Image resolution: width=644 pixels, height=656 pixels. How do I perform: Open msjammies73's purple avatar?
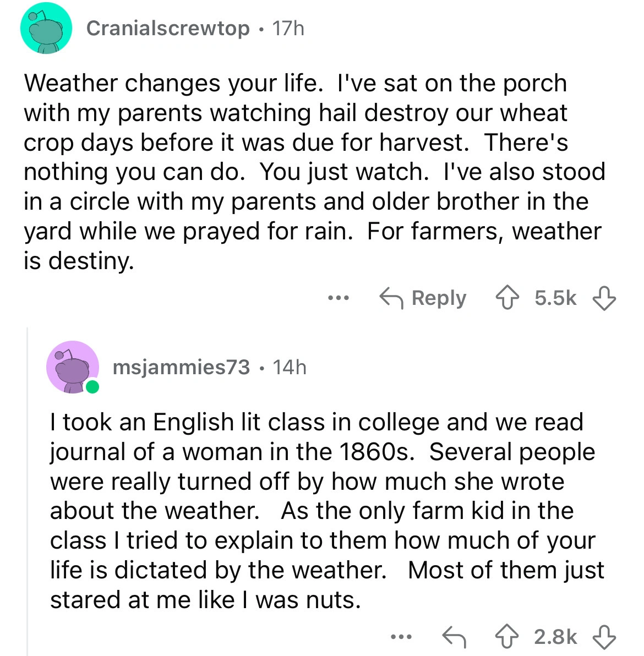(x=72, y=367)
